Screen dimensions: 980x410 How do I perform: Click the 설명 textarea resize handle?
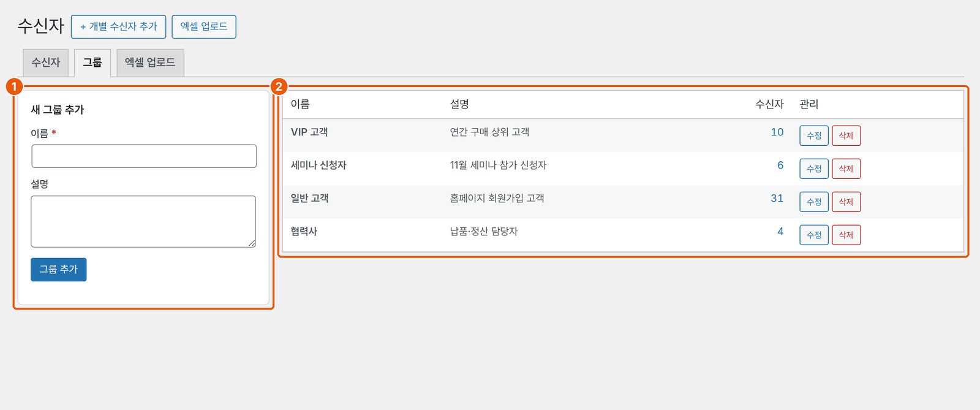pyautogui.click(x=252, y=243)
